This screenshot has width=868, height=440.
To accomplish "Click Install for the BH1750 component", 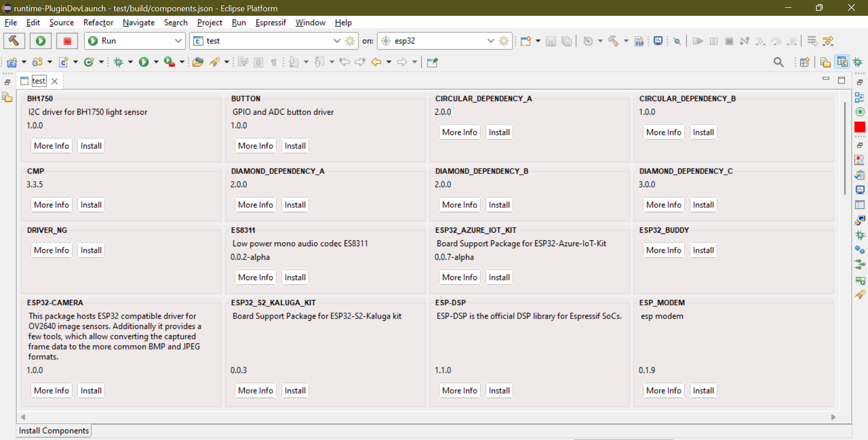I will 91,146.
